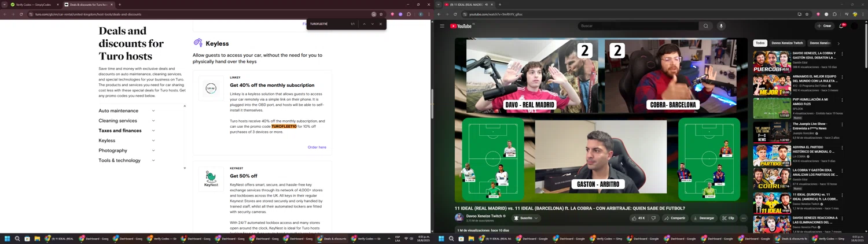Open Chrome three-dot menu in YouTube window
Viewport: 868px width, 244px height.
pos(863,14)
